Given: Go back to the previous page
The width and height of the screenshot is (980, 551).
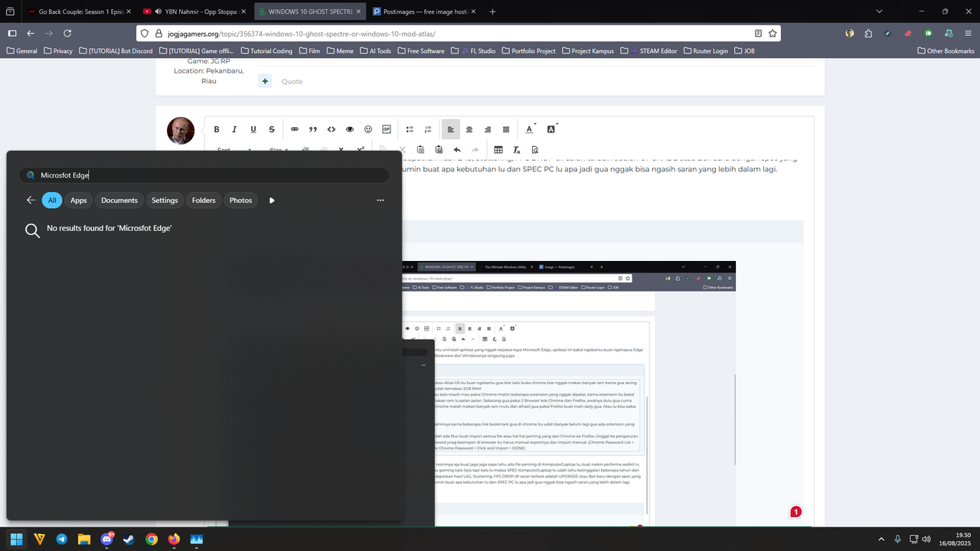Looking at the screenshot, I should pyautogui.click(x=31, y=34).
